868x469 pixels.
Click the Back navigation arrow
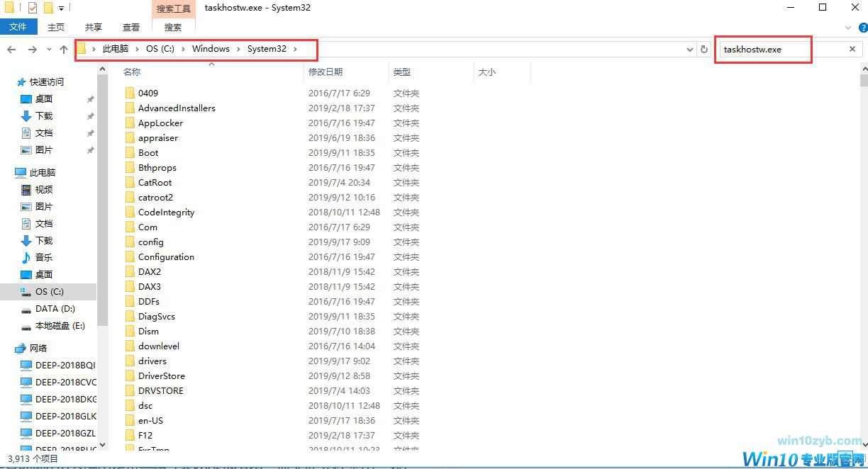tap(11, 50)
